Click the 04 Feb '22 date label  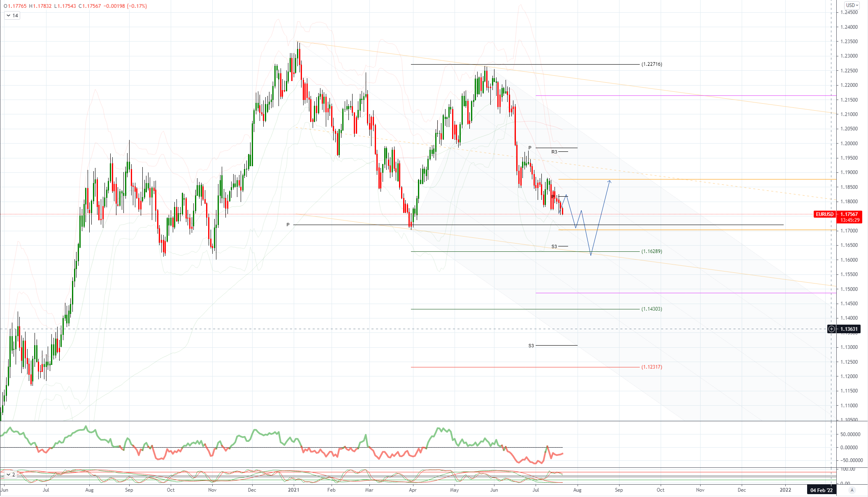click(821, 490)
